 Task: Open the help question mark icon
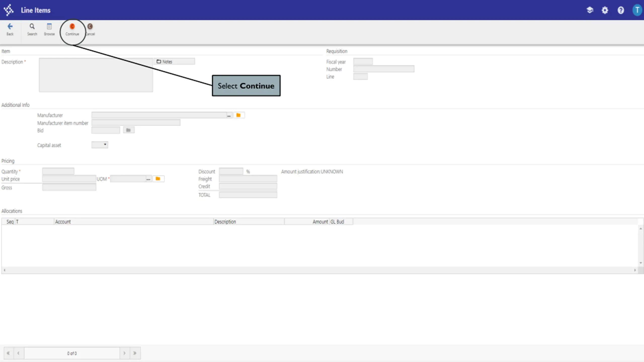(x=621, y=10)
